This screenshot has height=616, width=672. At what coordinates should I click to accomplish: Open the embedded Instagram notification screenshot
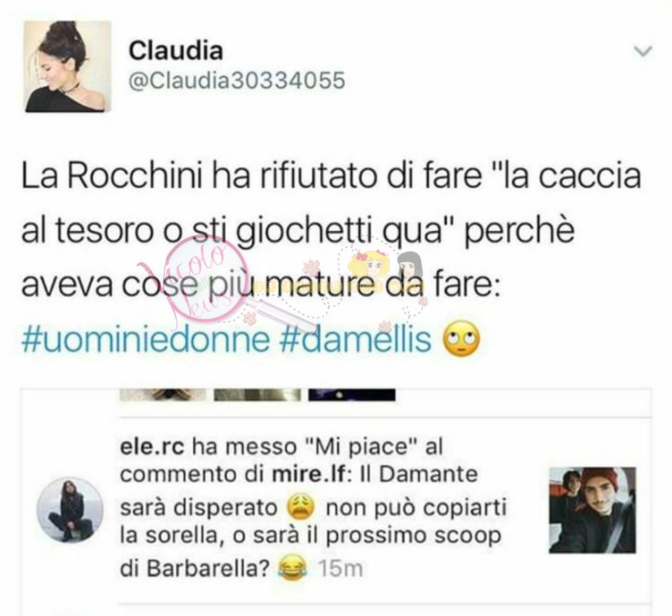(x=337, y=501)
